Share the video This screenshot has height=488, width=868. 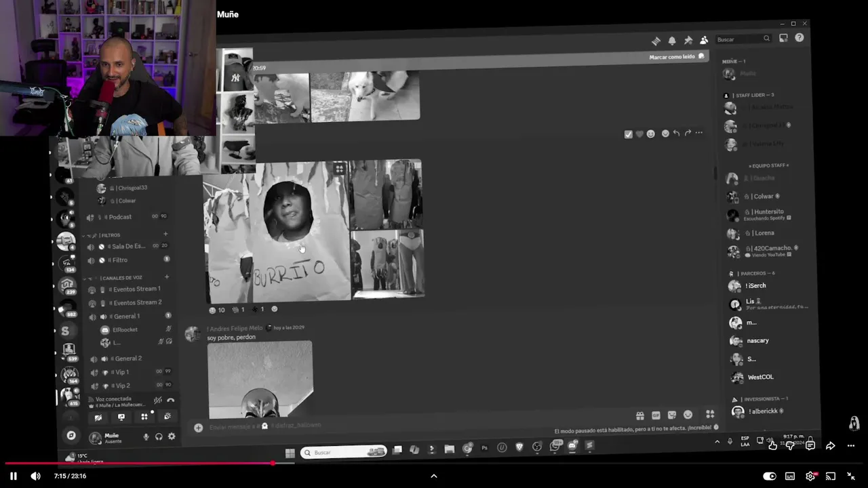[x=831, y=445]
